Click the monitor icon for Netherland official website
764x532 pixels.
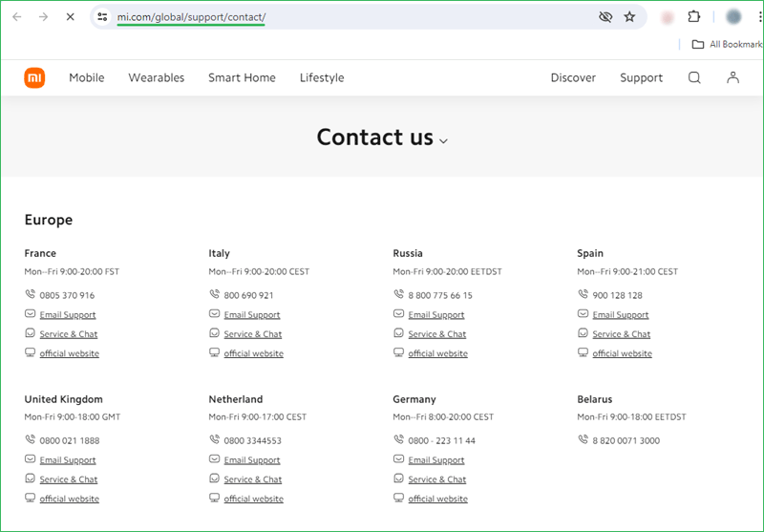pos(214,498)
